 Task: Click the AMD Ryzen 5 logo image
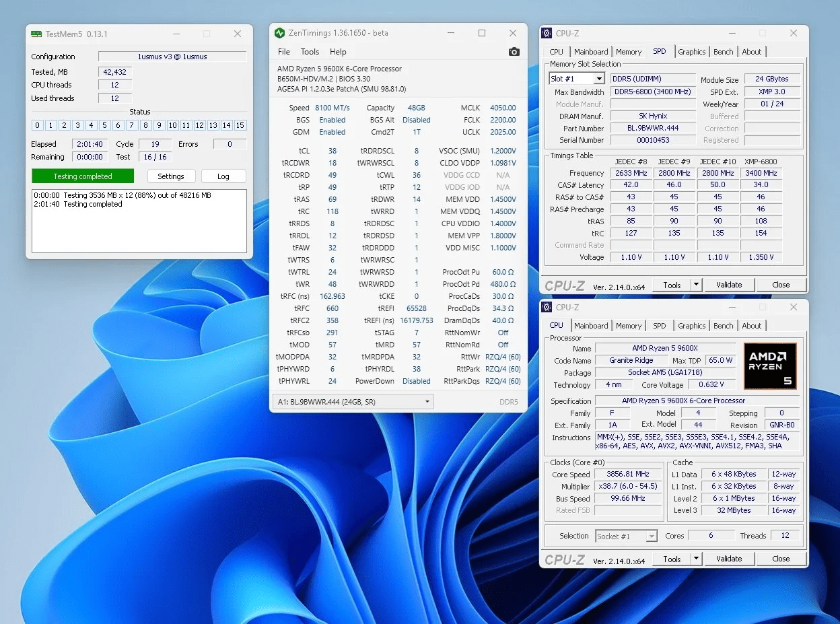click(x=770, y=366)
